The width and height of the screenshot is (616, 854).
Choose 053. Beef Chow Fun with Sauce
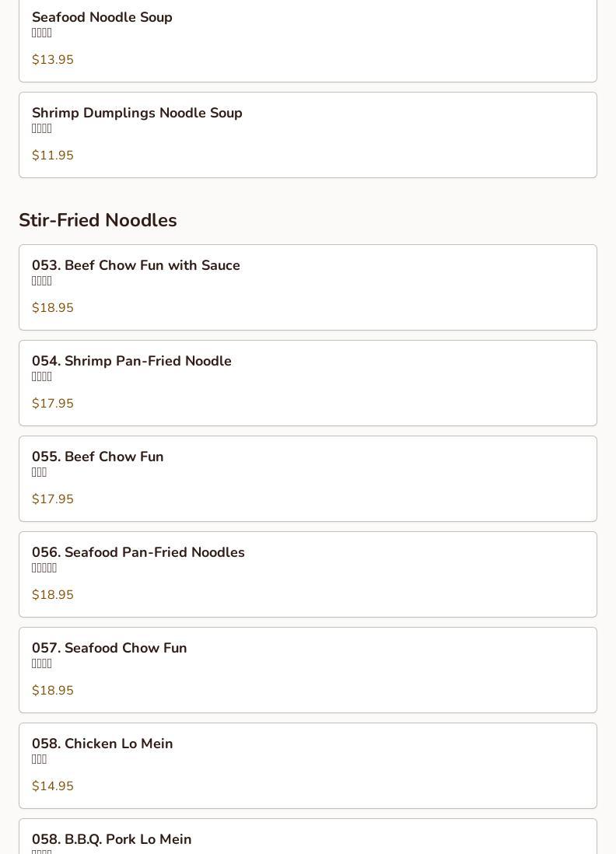pos(136,265)
